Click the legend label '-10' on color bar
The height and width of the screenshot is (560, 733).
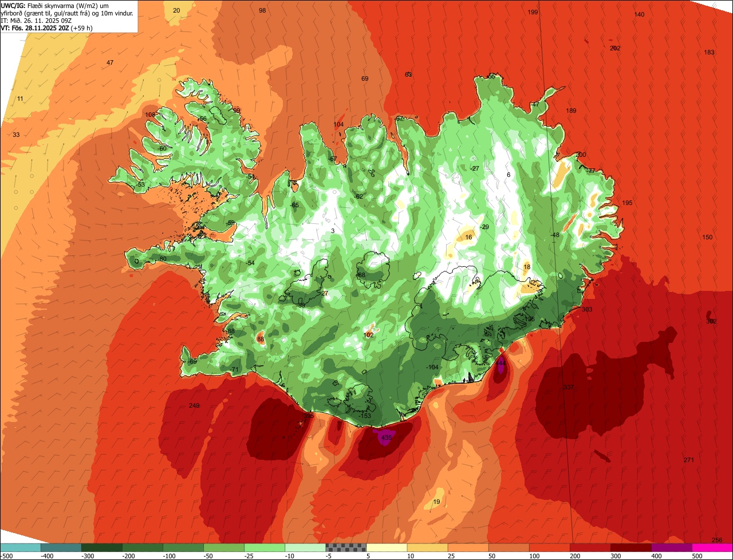(x=290, y=556)
